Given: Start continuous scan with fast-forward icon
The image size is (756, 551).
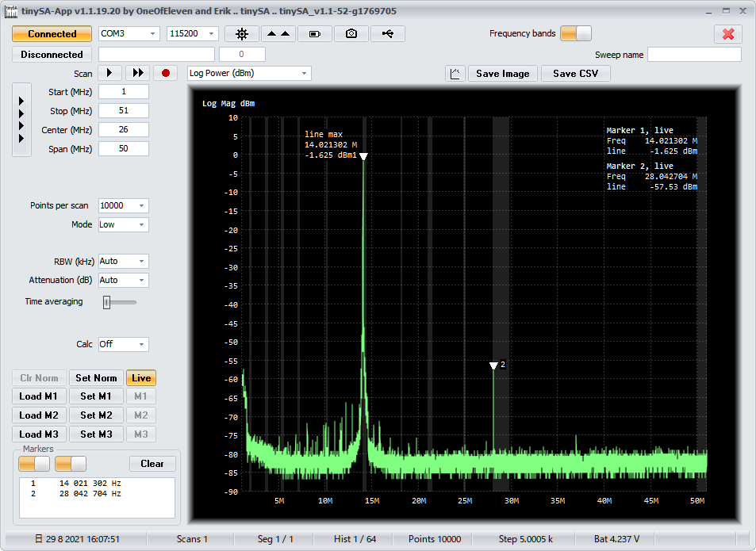Looking at the screenshot, I should [x=138, y=73].
